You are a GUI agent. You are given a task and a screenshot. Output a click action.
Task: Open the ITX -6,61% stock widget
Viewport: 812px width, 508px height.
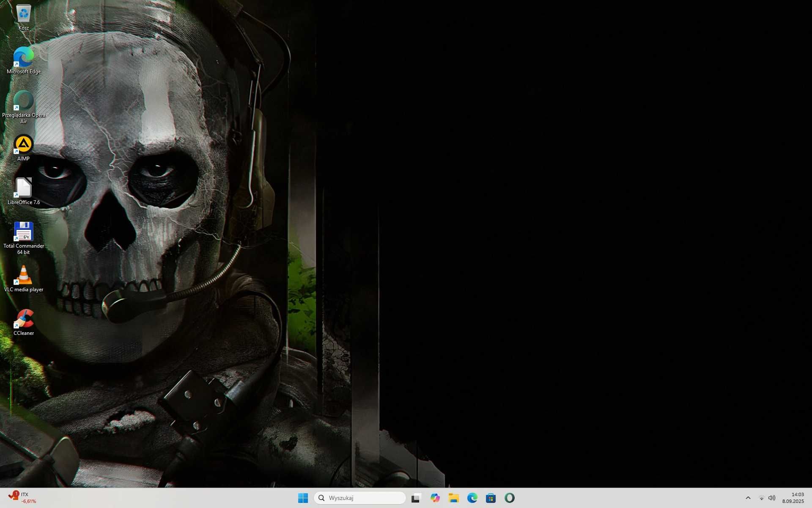23,498
